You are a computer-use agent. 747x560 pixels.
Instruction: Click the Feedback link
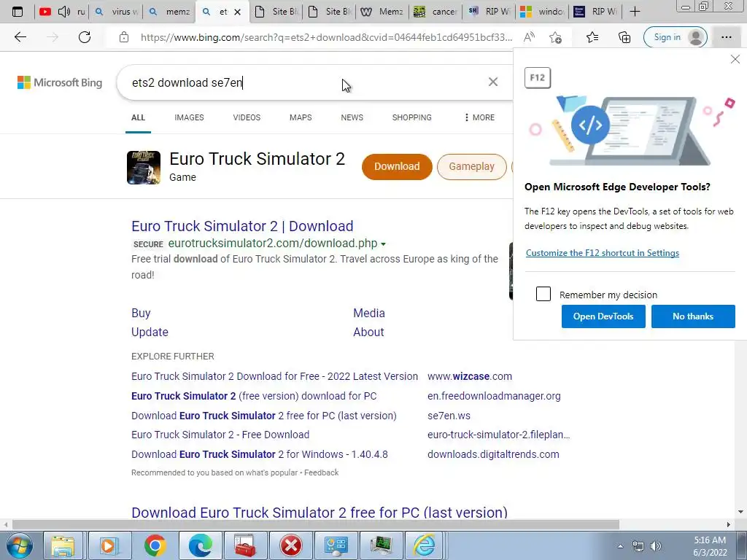[322, 472]
